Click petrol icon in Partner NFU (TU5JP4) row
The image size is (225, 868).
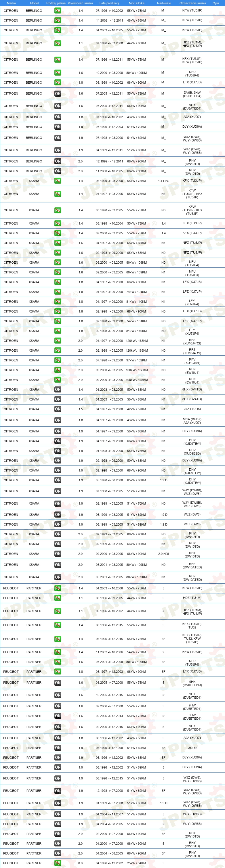click(58, 662)
